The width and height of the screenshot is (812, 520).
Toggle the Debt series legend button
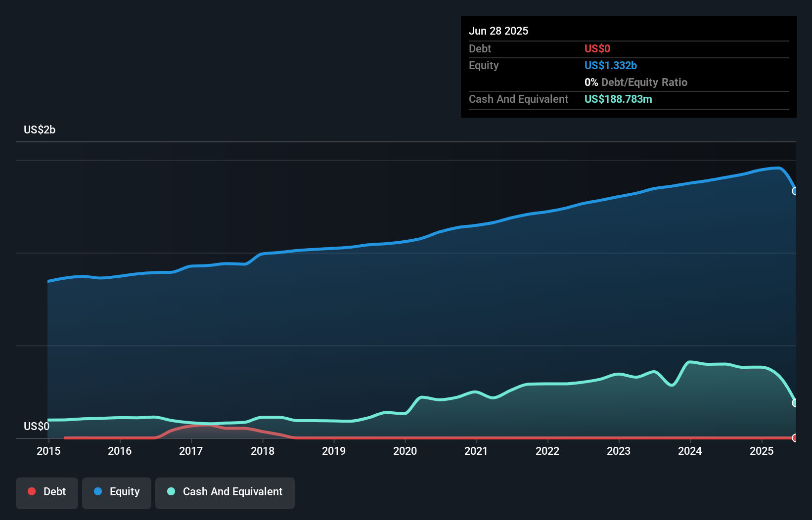[47, 493]
